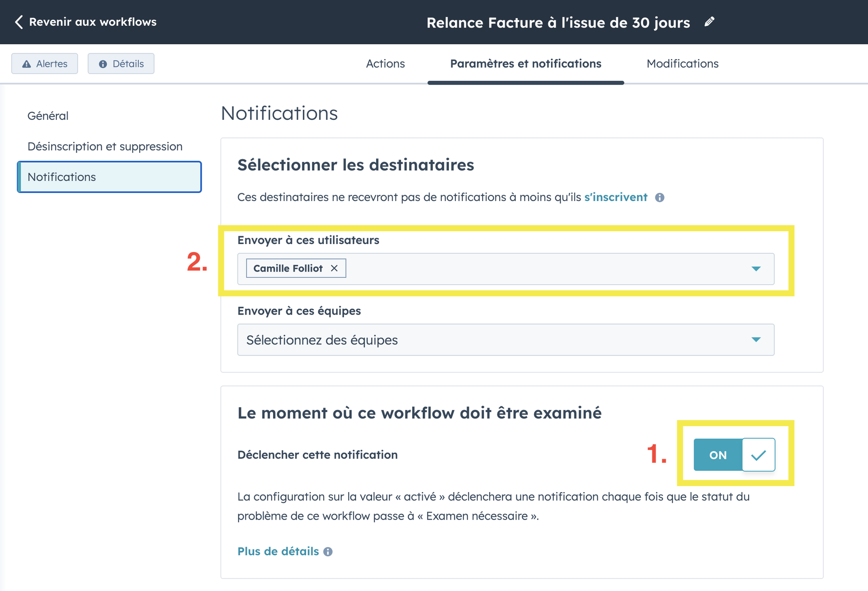The height and width of the screenshot is (591, 868).
Task: Click the Déclencher cette notification label
Action: pos(317,455)
